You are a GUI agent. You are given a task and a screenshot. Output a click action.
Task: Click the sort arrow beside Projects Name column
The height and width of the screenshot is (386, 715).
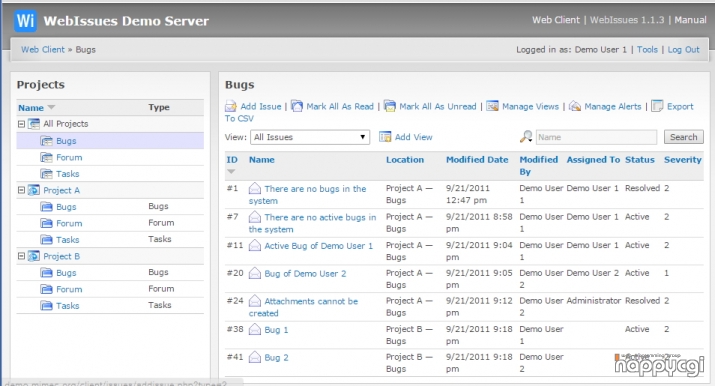(x=51, y=108)
